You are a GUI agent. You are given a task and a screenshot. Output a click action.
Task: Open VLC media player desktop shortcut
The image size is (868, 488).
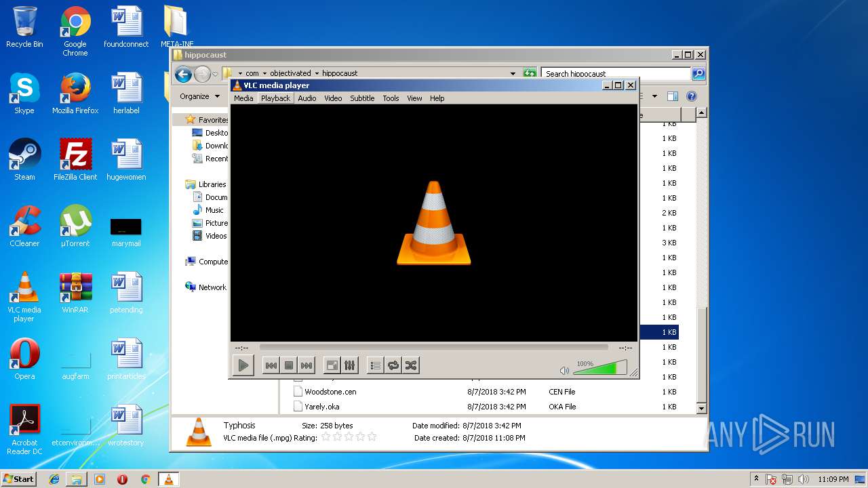(x=24, y=297)
